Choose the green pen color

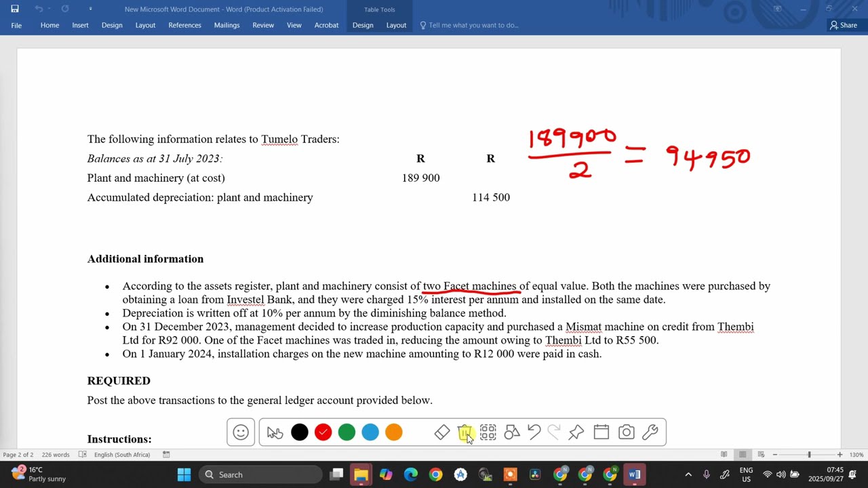347,432
